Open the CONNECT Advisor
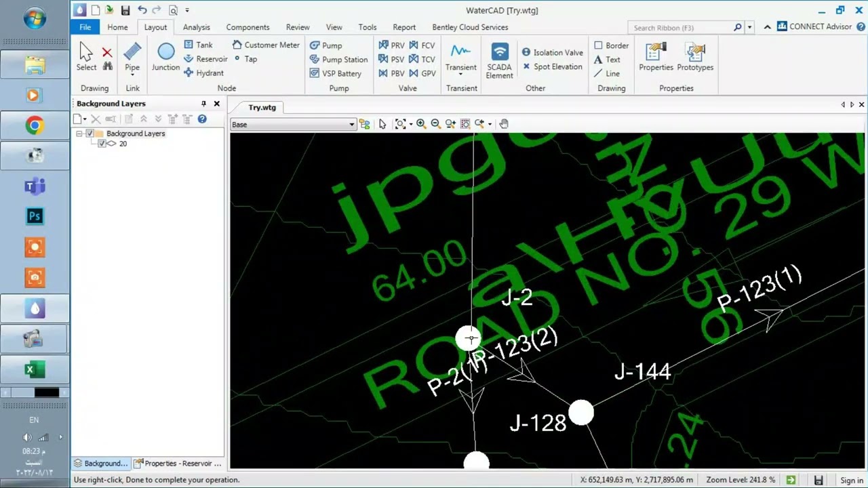This screenshot has height=488, width=868. pos(814,27)
